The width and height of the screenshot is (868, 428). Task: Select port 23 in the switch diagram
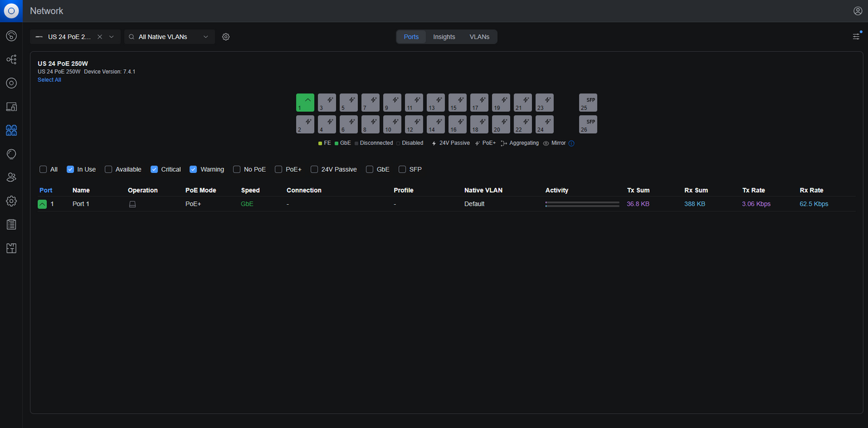(545, 103)
